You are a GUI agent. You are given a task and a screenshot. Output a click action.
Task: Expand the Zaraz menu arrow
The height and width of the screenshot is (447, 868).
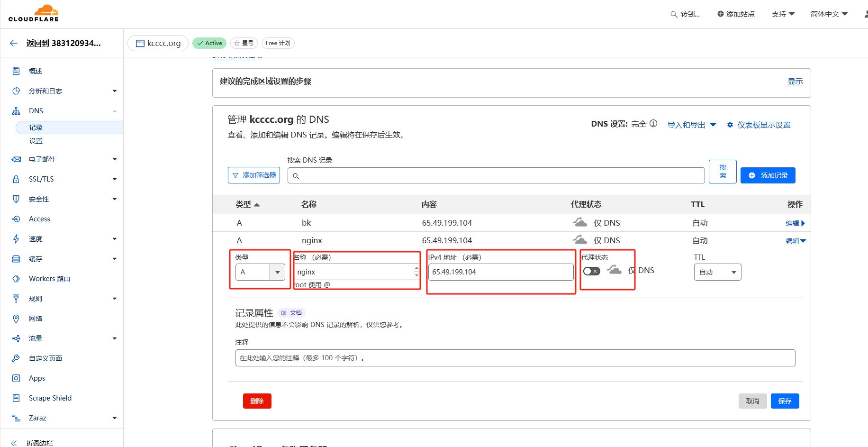pyautogui.click(x=115, y=418)
